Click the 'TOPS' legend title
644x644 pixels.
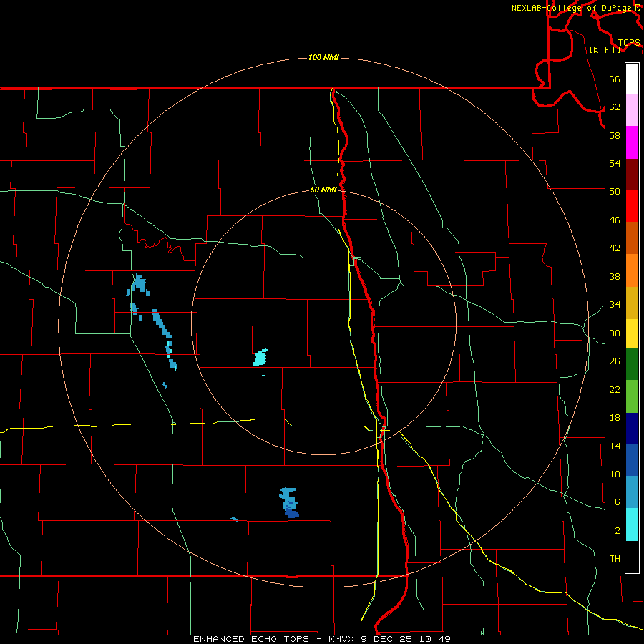click(x=629, y=43)
